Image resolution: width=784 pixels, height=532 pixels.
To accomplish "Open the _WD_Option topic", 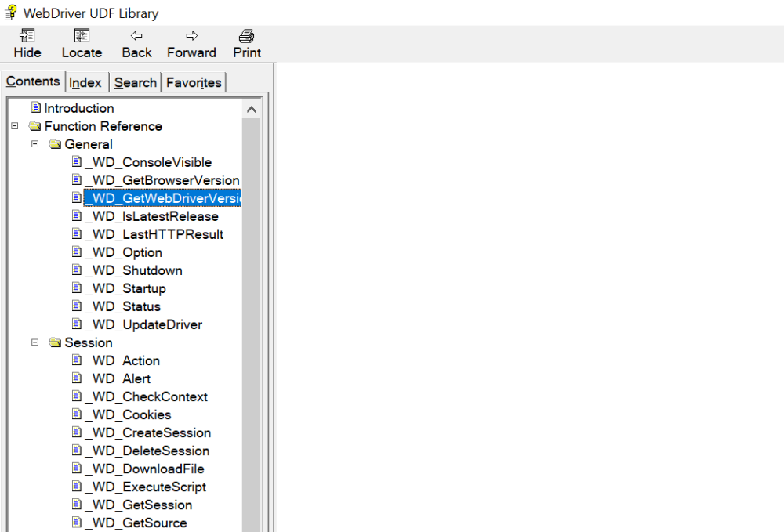I will click(124, 252).
